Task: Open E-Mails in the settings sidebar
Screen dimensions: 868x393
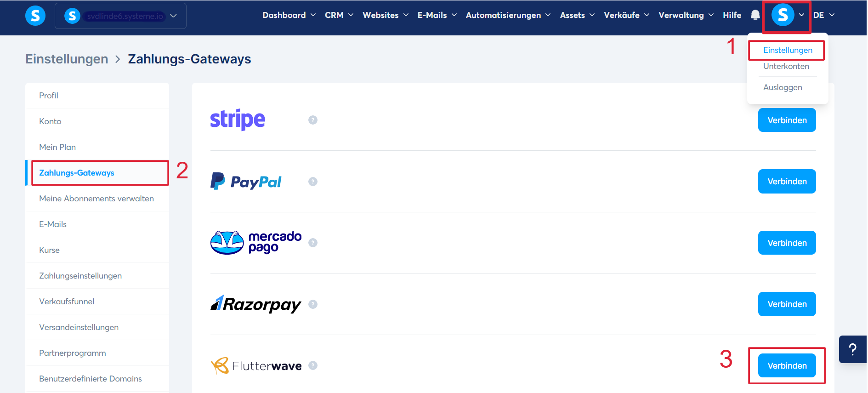Action: [97, 224]
